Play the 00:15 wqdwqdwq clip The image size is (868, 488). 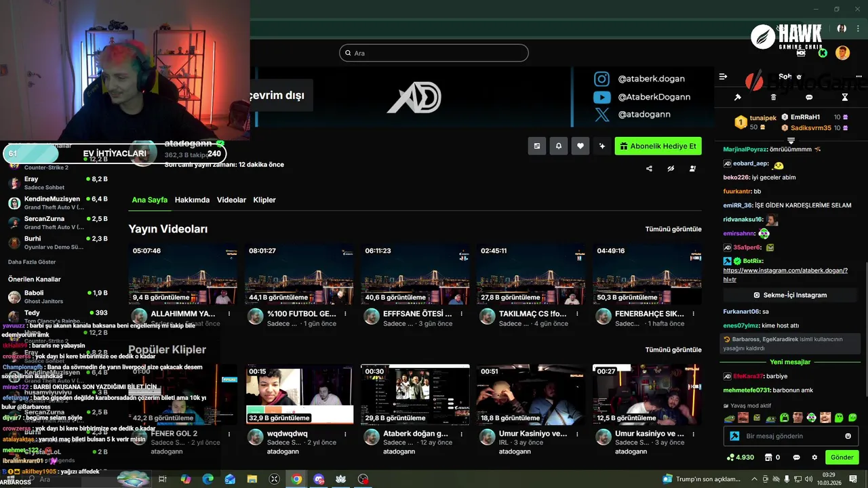point(299,394)
